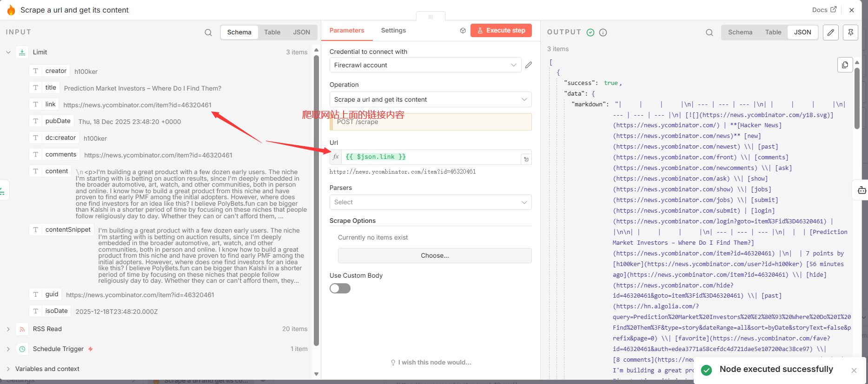Click the Schedule Trigger lightning bolt icon
Image resolution: width=868 pixels, height=384 pixels.
click(91, 349)
